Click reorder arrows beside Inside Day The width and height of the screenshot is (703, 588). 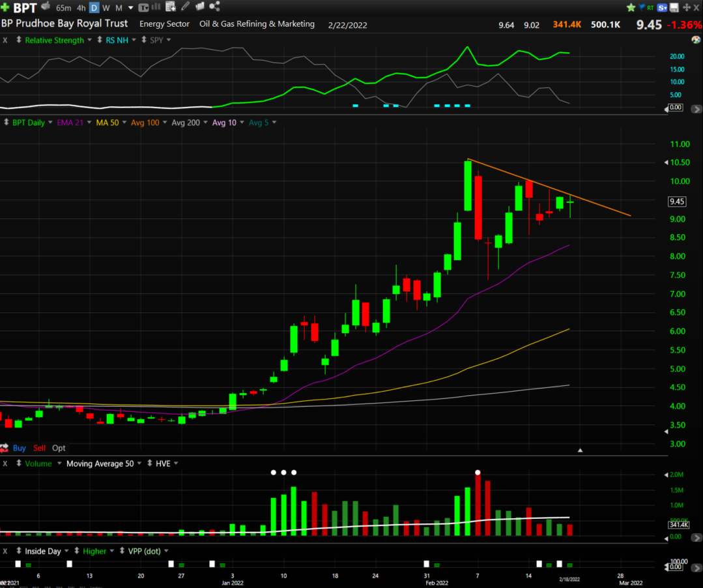click(x=19, y=550)
